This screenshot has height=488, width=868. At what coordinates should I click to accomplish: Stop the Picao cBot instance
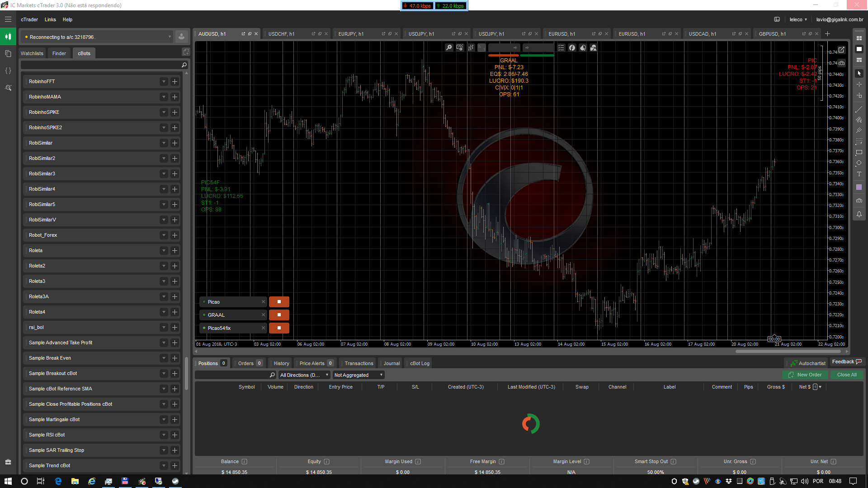coord(279,302)
